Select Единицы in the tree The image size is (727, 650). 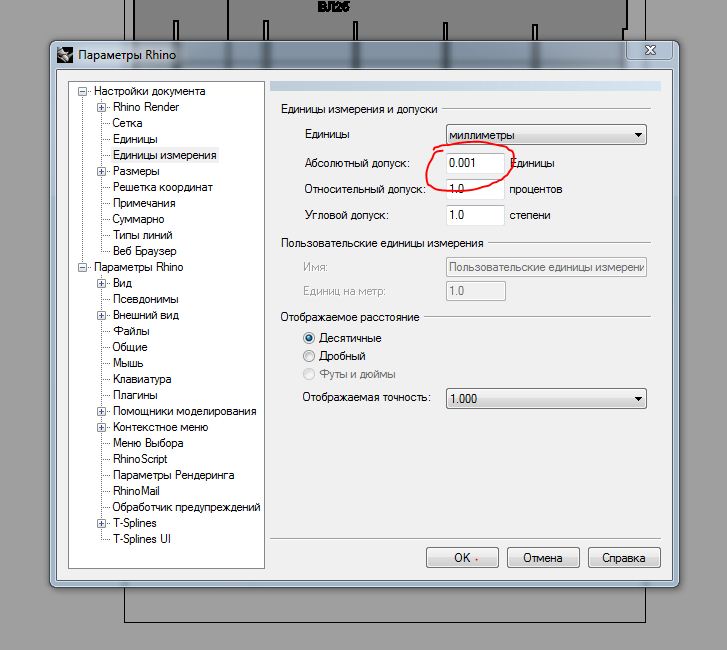coord(135,139)
